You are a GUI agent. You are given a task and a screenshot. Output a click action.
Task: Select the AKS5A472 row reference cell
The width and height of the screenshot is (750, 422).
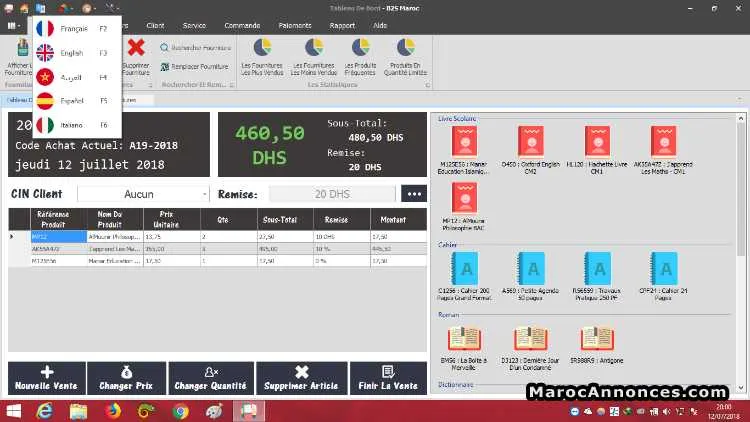click(59, 249)
